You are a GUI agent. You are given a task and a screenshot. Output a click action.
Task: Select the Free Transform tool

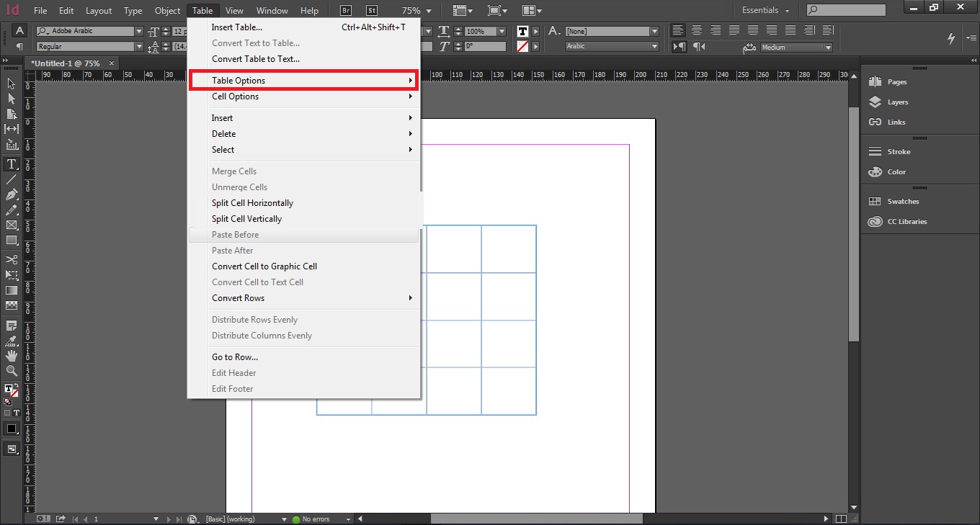tap(11, 275)
